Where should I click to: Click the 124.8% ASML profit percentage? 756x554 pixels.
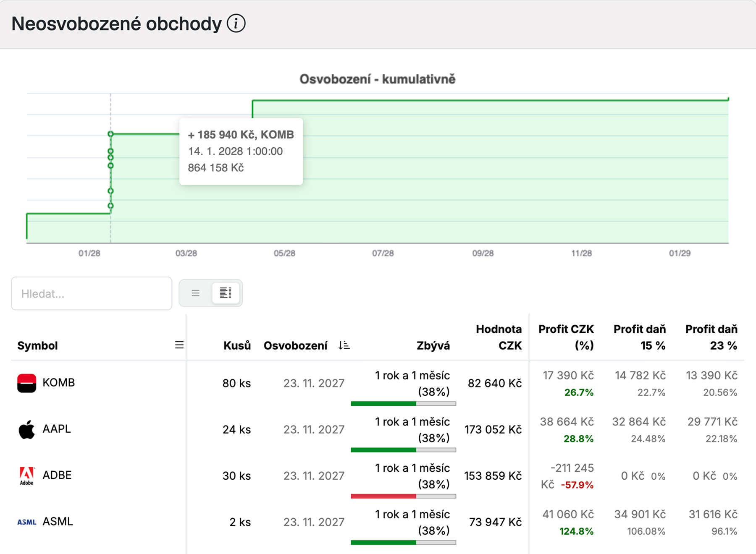click(576, 531)
